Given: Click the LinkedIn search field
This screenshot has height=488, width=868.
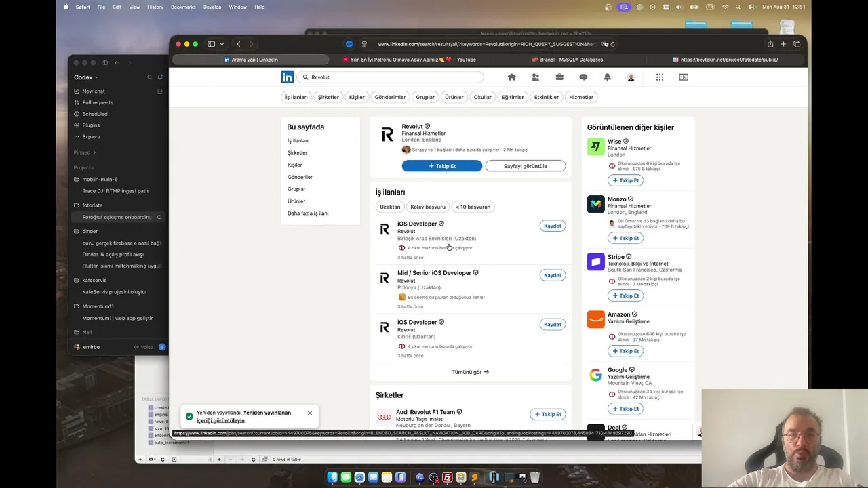Looking at the screenshot, I should (x=390, y=77).
